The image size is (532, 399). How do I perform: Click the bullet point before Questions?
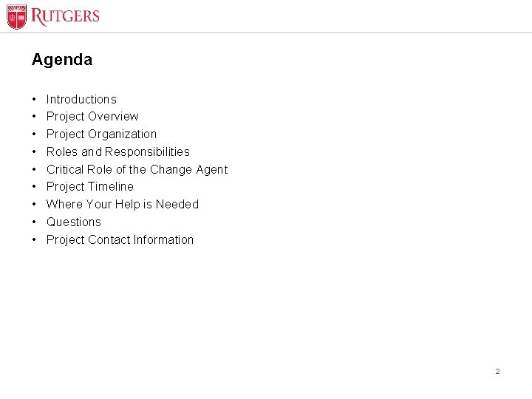pyautogui.click(x=34, y=222)
